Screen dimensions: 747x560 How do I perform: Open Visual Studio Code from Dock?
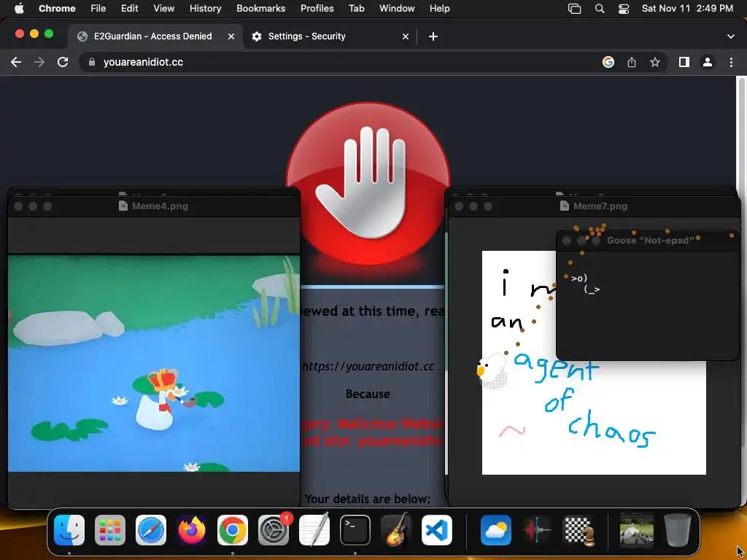click(437, 530)
